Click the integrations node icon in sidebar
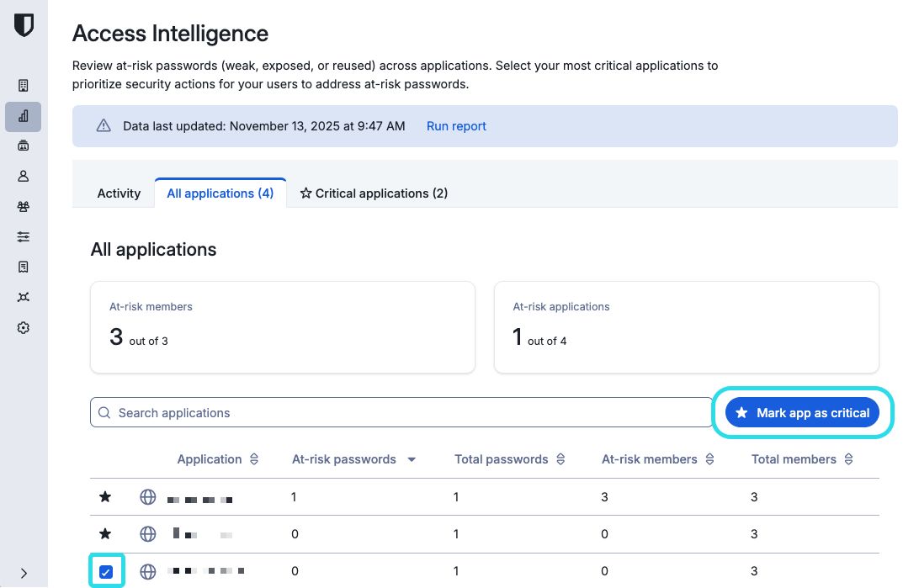The height and width of the screenshot is (588, 919). click(x=24, y=297)
